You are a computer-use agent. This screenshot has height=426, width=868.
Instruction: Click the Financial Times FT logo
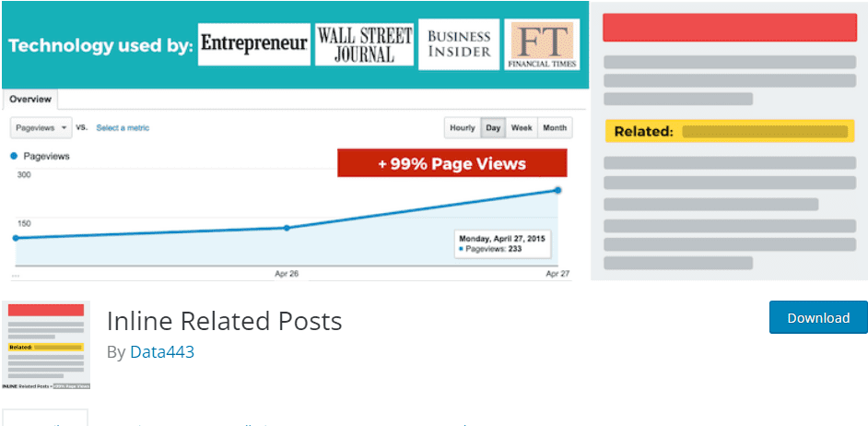542,44
